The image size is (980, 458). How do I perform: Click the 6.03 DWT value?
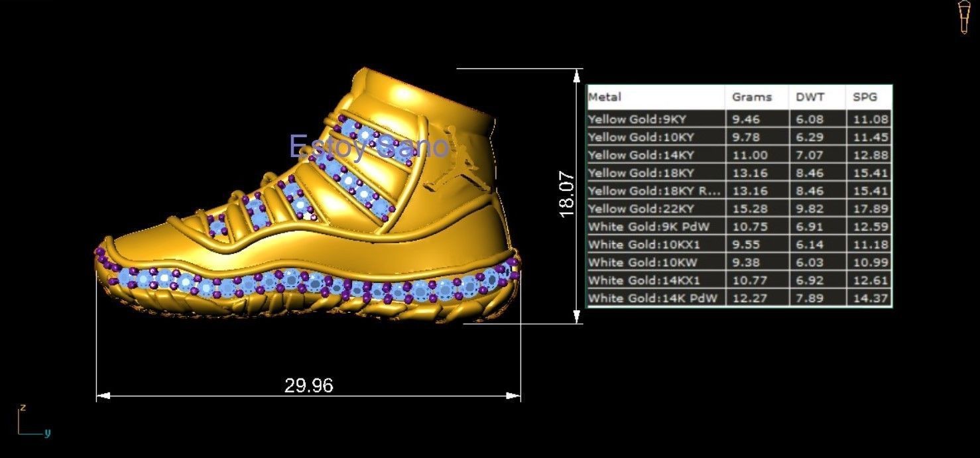pos(809,262)
